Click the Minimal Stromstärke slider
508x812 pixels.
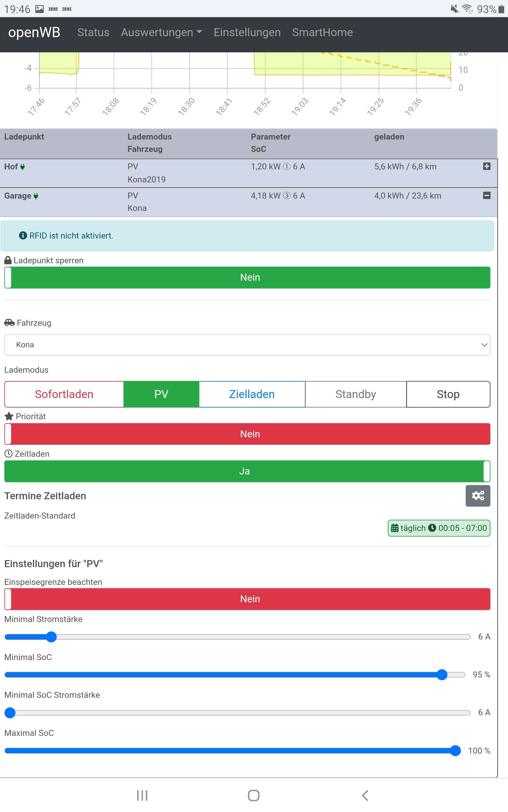tap(237, 637)
